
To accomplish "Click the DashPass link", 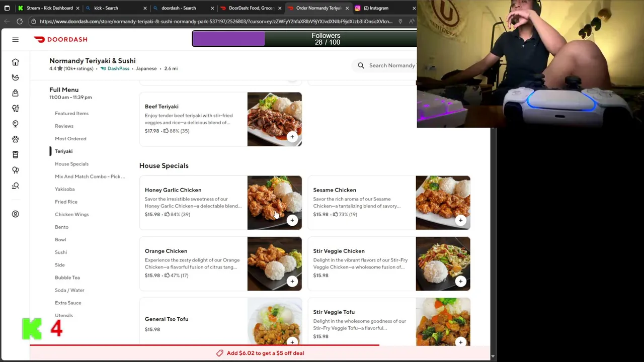I will point(115,68).
